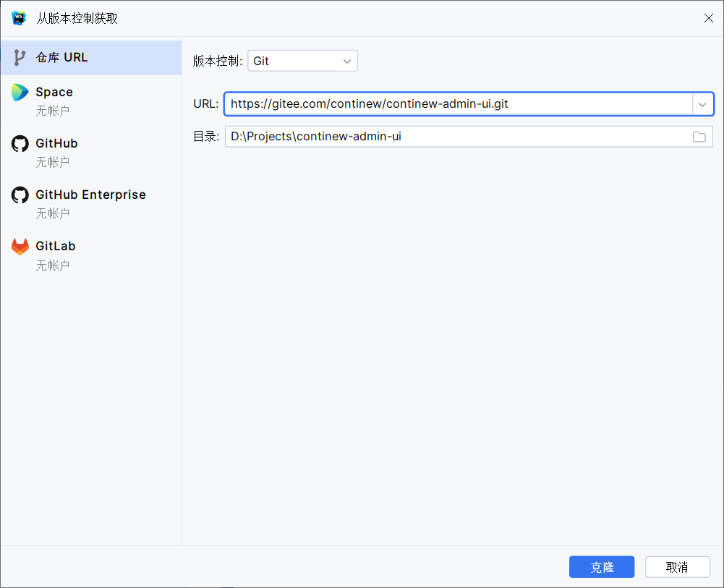Close the 从版本控制获取 dialog
The height and width of the screenshot is (588, 724).
[709, 18]
